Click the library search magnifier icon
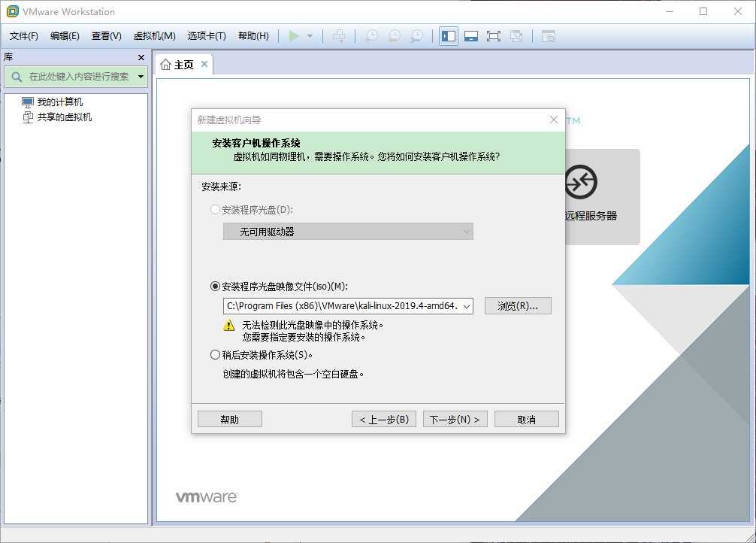 pyautogui.click(x=17, y=77)
